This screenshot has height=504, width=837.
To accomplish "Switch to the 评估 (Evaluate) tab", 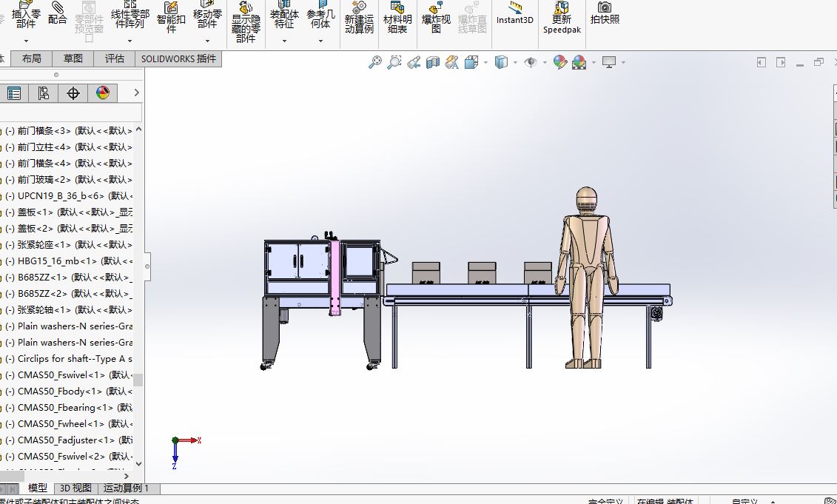I will [114, 58].
